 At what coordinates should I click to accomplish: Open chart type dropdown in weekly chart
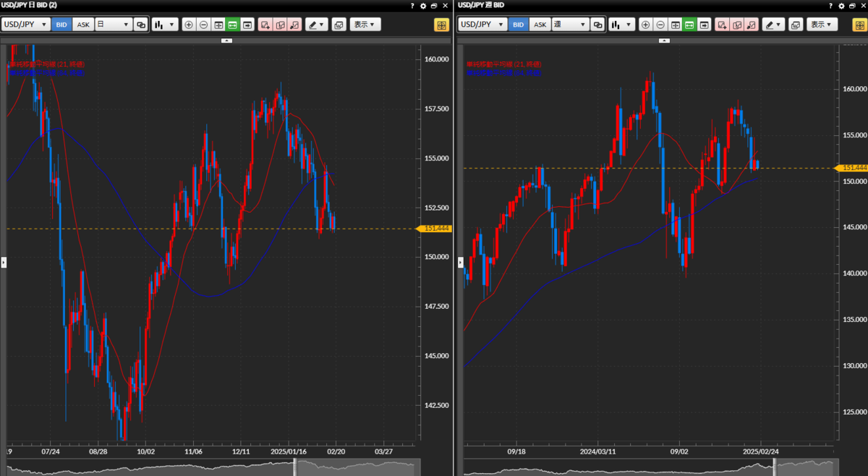click(622, 25)
